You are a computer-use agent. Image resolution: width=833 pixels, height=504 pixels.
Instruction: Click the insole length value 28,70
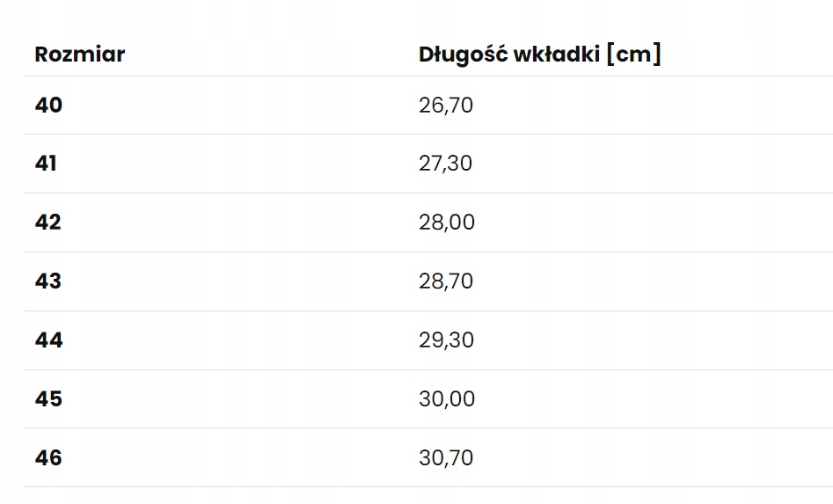[x=446, y=281]
